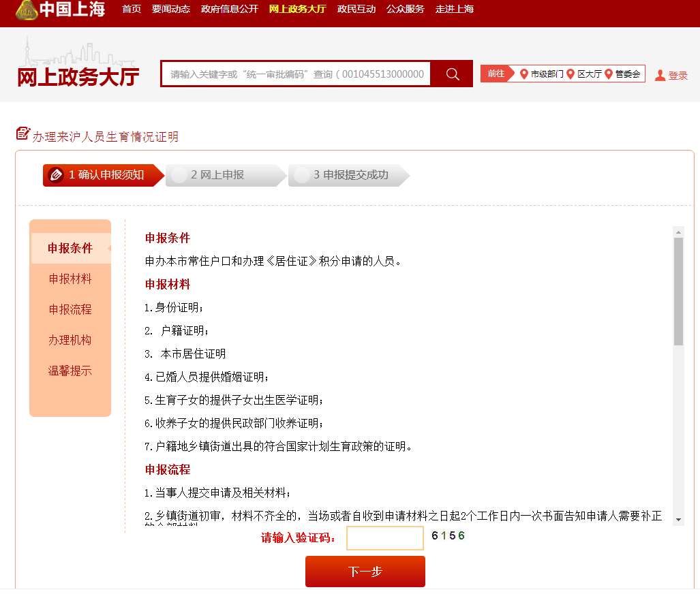This screenshot has height=594, width=700.
Task: Click the scrollbar down arrow
Action: 679,520
